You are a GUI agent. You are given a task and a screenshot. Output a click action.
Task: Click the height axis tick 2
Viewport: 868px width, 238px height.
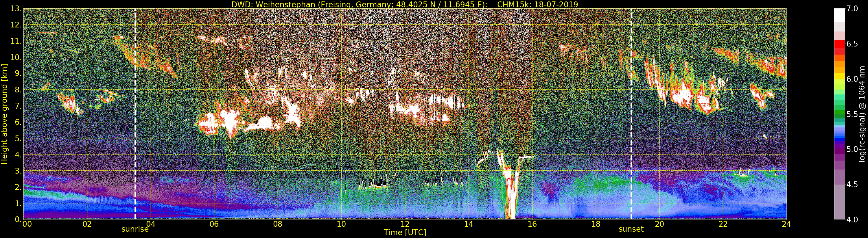pos(18,187)
